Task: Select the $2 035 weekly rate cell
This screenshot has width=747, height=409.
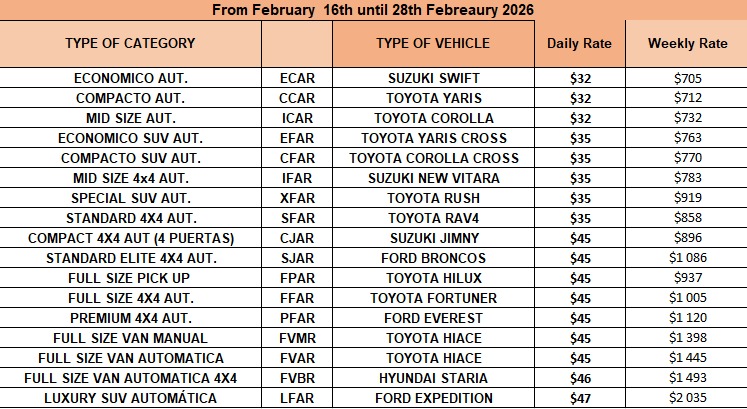Action: (686, 398)
